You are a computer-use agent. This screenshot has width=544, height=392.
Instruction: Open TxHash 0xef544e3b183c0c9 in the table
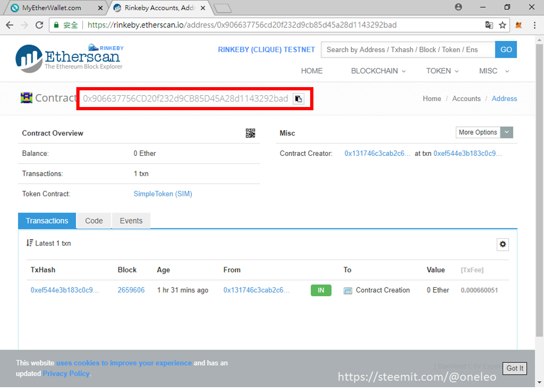coord(65,290)
